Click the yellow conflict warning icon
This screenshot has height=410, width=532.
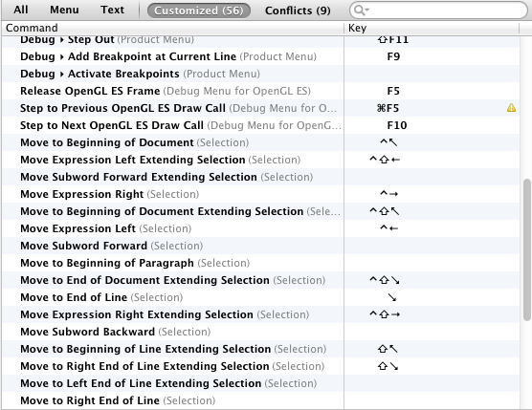pos(511,108)
